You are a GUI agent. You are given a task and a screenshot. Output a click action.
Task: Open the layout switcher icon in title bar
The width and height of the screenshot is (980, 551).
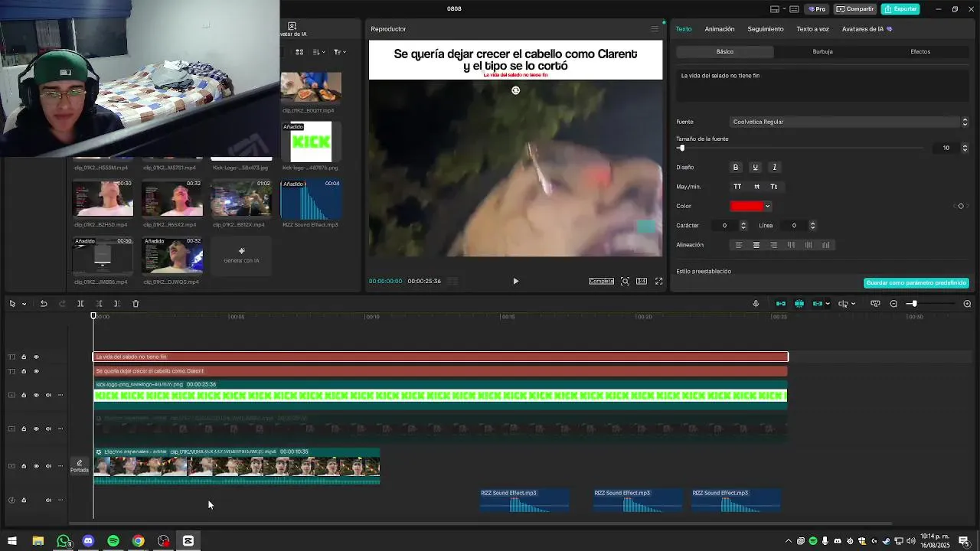[775, 9]
